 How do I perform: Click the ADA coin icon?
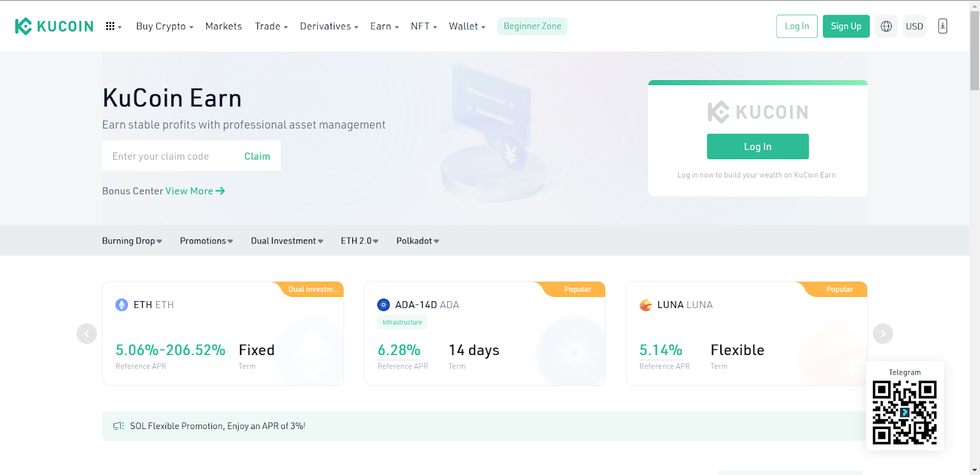coord(383,305)
